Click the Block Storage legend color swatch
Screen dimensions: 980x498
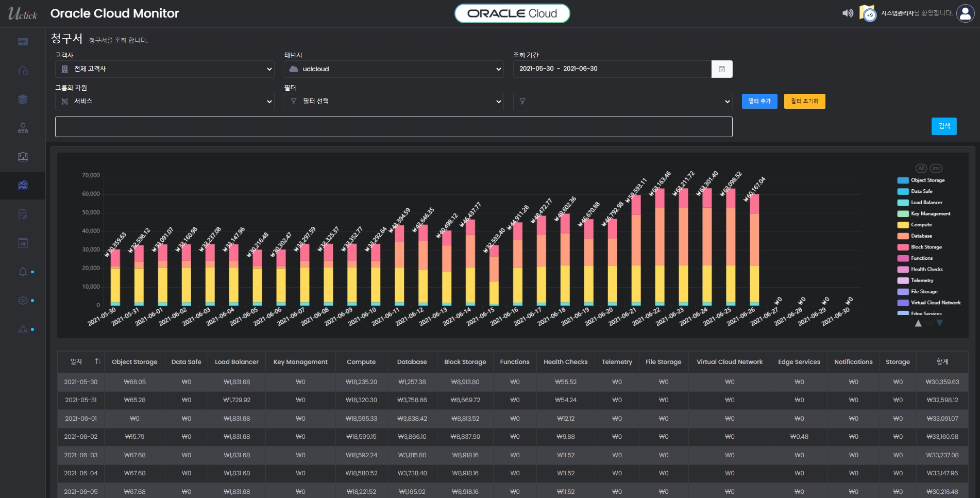click(x=903, y=247)
